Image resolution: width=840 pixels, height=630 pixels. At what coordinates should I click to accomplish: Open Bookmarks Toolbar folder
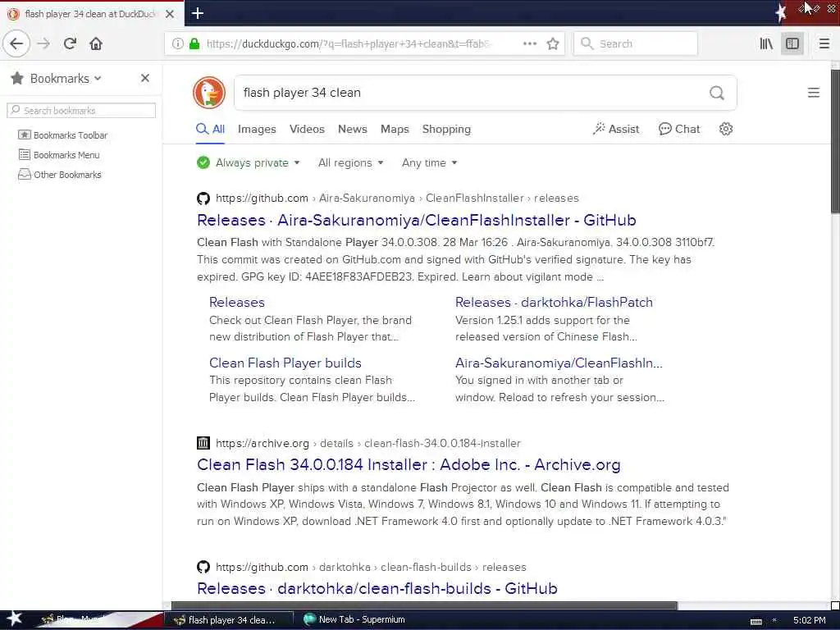(62, 135)
